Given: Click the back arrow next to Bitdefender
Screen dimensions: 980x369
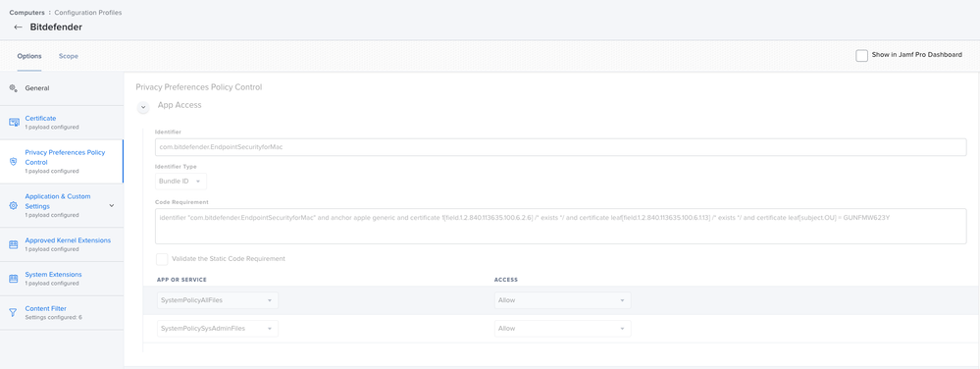Looking at the screenshot, I should [x=18, y=27].
